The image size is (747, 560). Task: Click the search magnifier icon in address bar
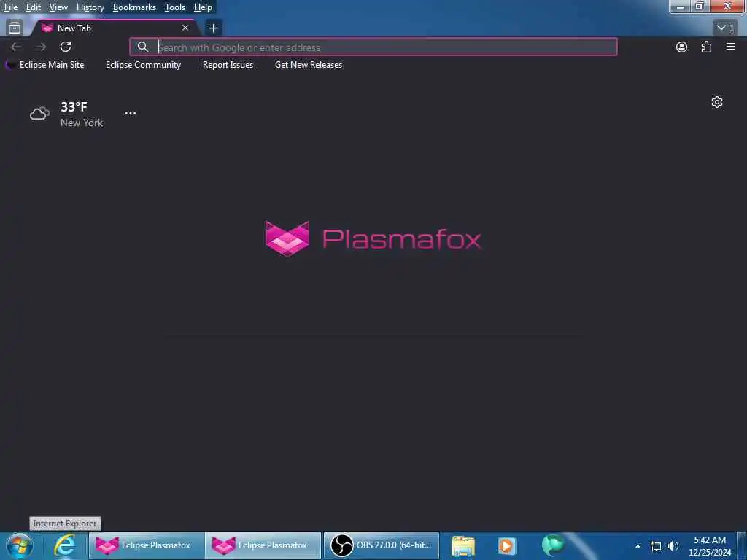pyautogui.click(x=142, y=47)
